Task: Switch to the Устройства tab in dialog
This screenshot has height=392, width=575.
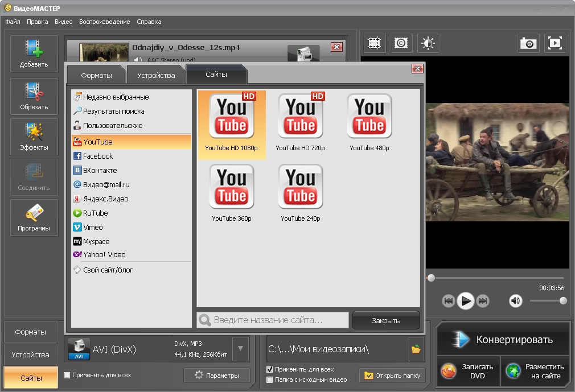Action: coord(155,75)
